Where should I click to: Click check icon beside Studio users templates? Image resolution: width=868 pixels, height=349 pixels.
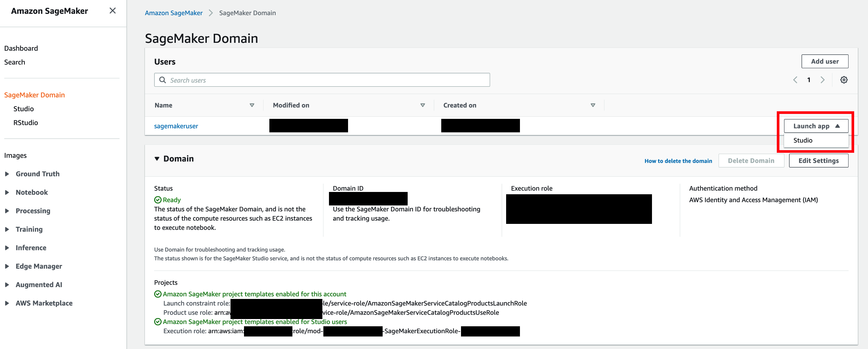tap(158, 322)
